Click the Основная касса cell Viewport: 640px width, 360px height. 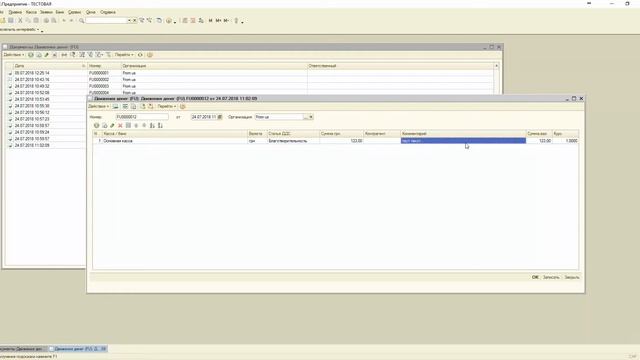click(x=175, y=141)
